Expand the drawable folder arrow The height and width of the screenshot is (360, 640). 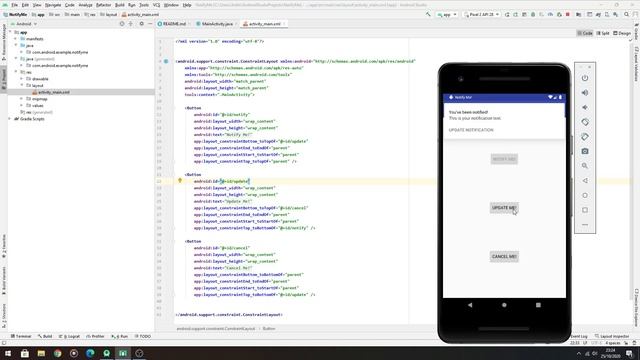pyautogui.click(x=22, y=79)
